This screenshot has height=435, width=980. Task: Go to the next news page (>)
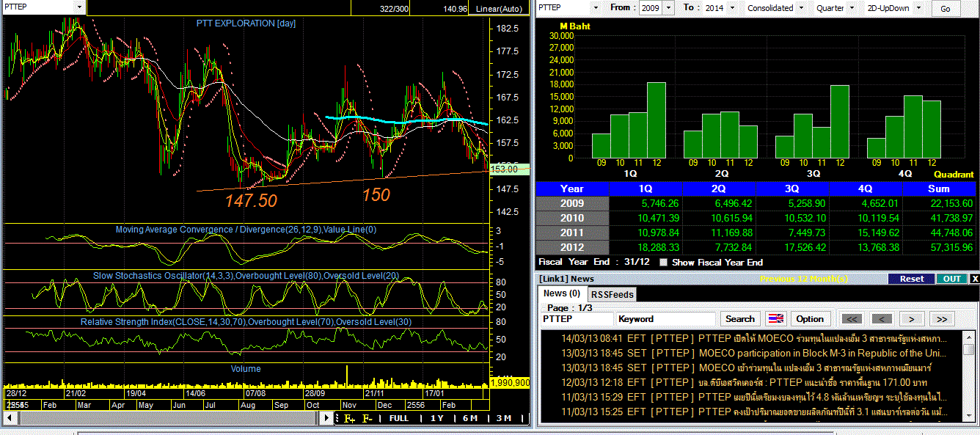tap(912, 319)
